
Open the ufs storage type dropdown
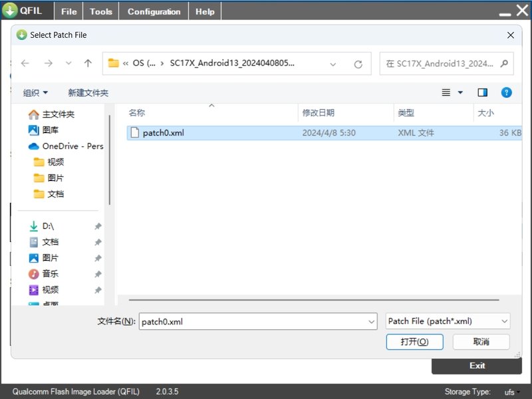pos(512,392)
